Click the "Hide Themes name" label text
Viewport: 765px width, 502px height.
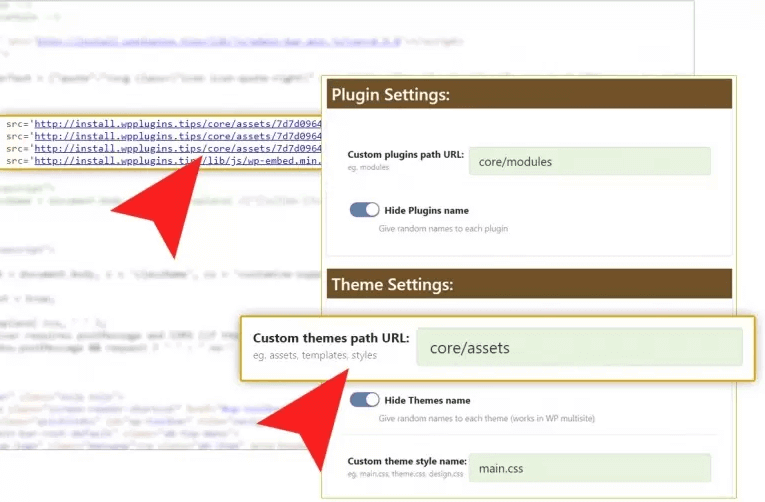coord(427,400)
